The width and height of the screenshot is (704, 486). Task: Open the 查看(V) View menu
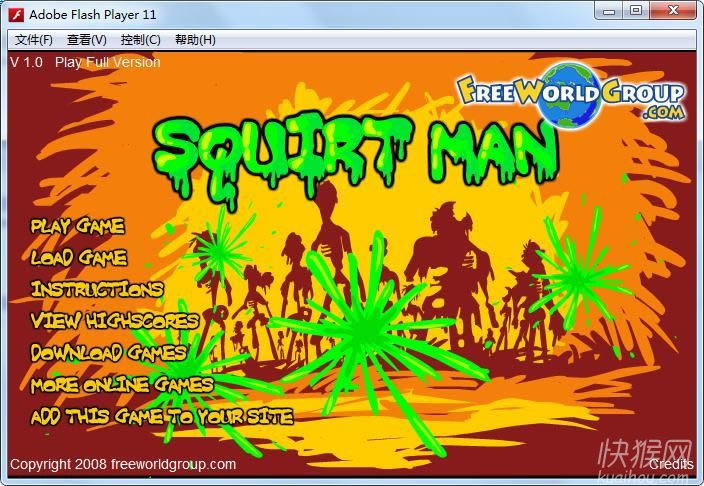[x=87, y=40]
